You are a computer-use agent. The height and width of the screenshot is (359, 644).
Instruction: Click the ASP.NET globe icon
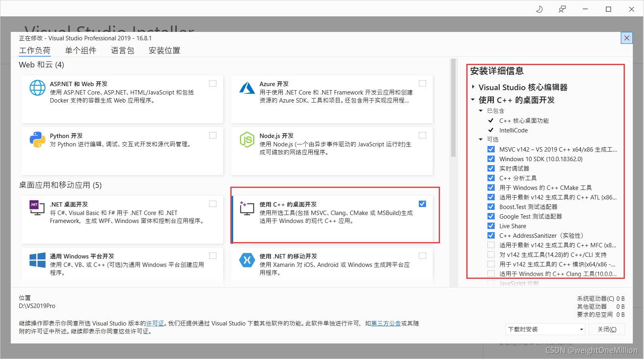[38, 88]
